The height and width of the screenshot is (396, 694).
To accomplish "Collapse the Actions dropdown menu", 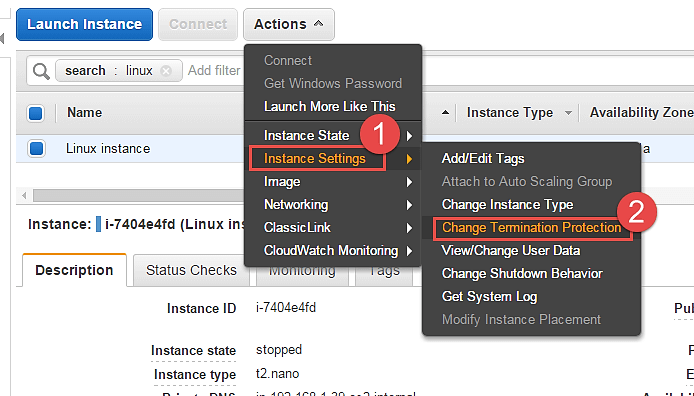I will click(289, 24).
